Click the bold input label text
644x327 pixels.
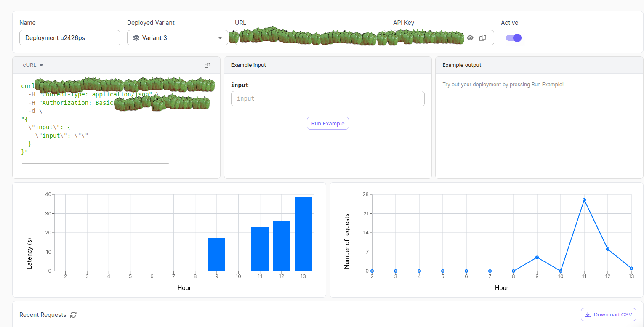click(240, 85)
